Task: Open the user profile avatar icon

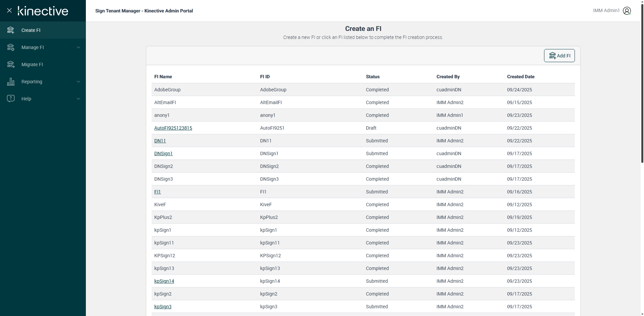Action: coord(627,11)
